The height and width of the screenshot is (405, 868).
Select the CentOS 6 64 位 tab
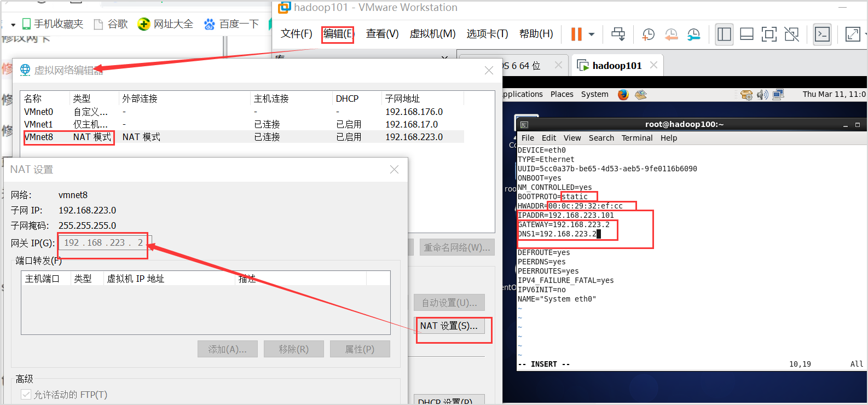(522, 66)
